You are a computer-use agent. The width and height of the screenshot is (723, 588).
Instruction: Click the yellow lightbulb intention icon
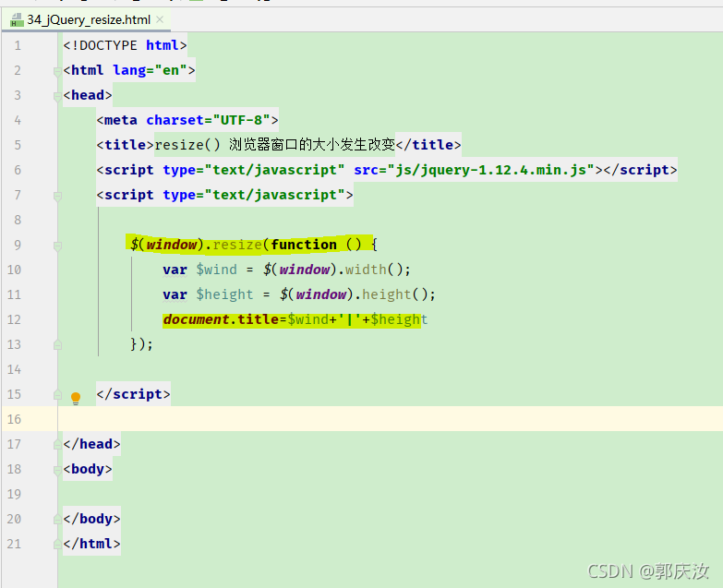76,398
